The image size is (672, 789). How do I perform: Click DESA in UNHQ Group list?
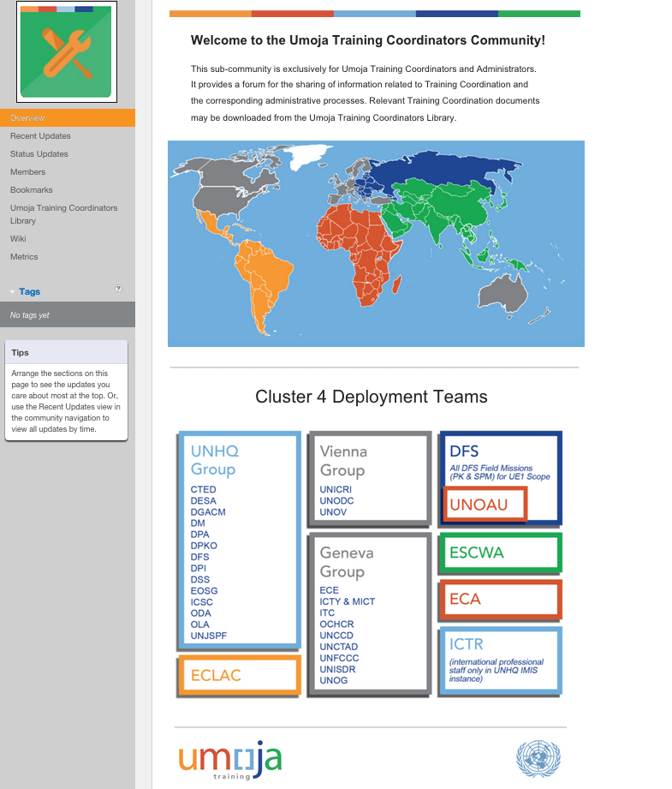coord(203,500)
